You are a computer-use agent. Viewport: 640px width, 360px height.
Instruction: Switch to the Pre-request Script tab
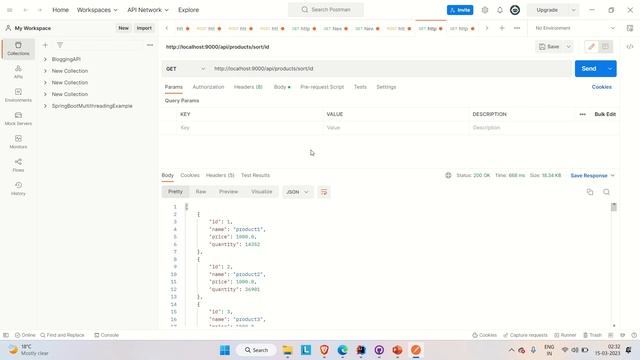click(322, 87)
